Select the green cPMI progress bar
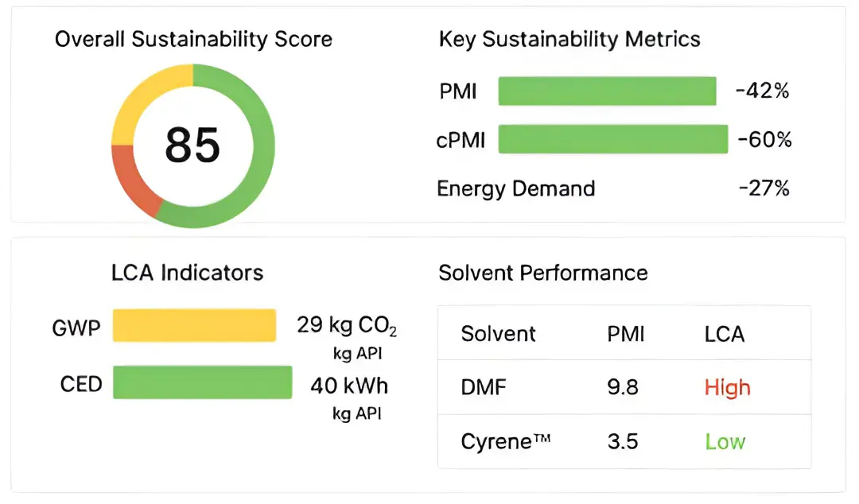Screen dimensions: 859x504 point(612,140)
